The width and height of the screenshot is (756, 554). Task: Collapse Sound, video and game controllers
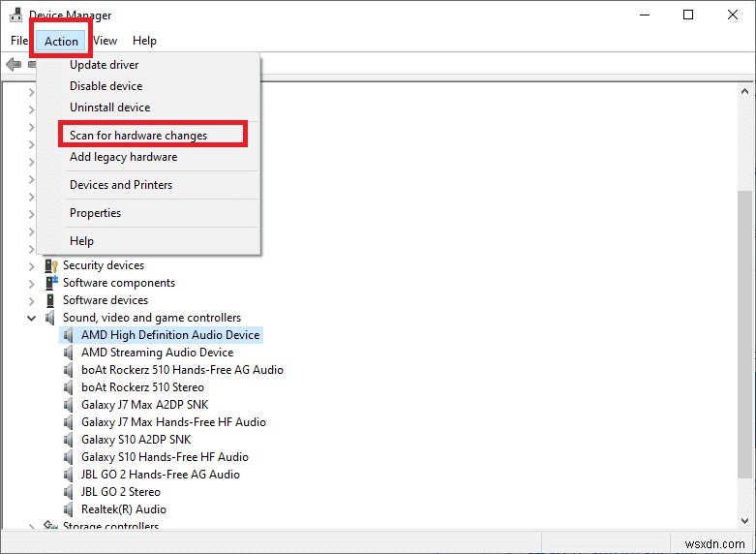tap(32, 318)
